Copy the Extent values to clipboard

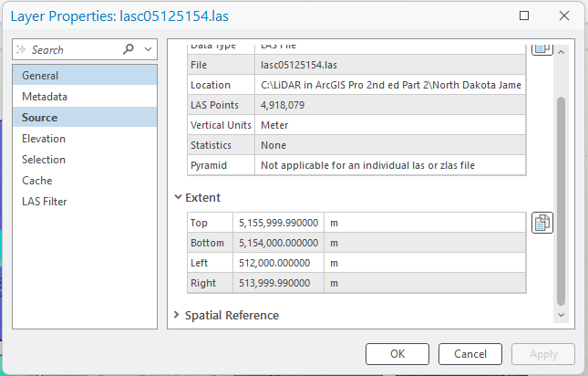coord(542,223)
